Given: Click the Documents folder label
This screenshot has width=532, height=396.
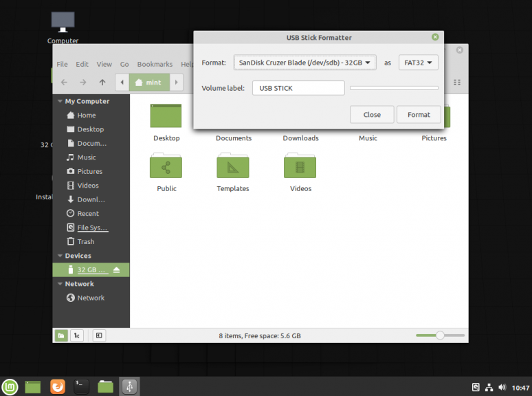Looking at the screenshot, I should 234,138.
